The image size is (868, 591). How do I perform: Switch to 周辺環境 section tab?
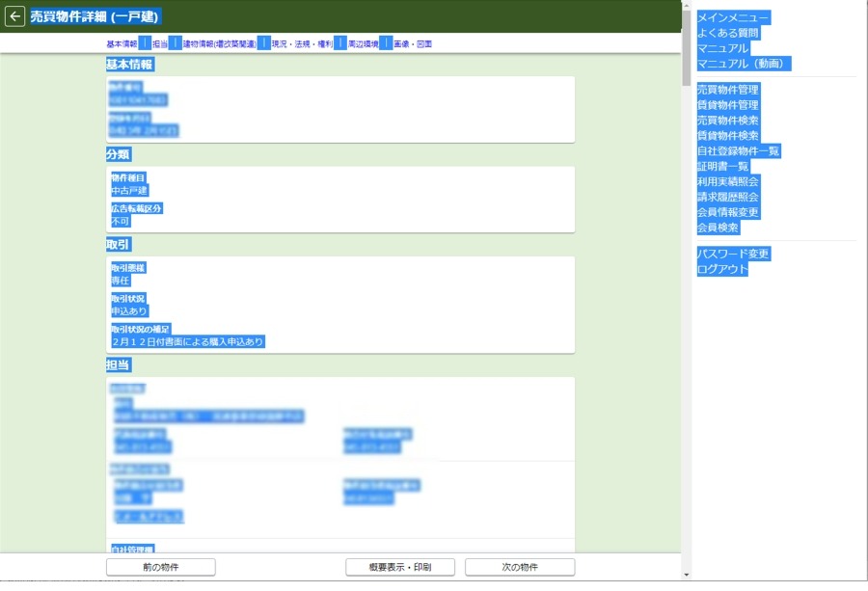[x=363, y=44]
